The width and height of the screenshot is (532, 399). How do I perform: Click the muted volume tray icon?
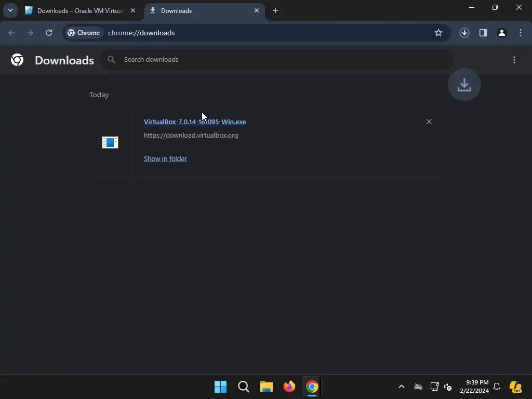click(448, 387)
